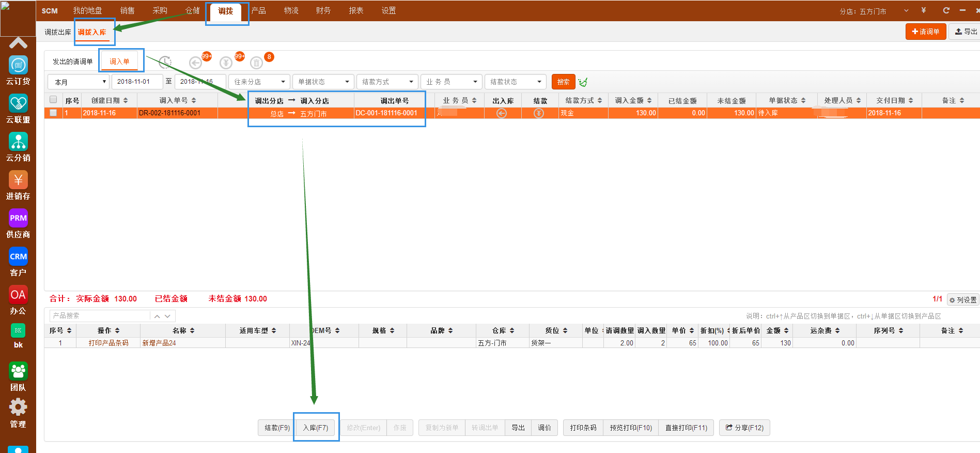980x453 pixels.
Task: Open the 单据状态 dropdown filter
Action: (x=323, y=82)
